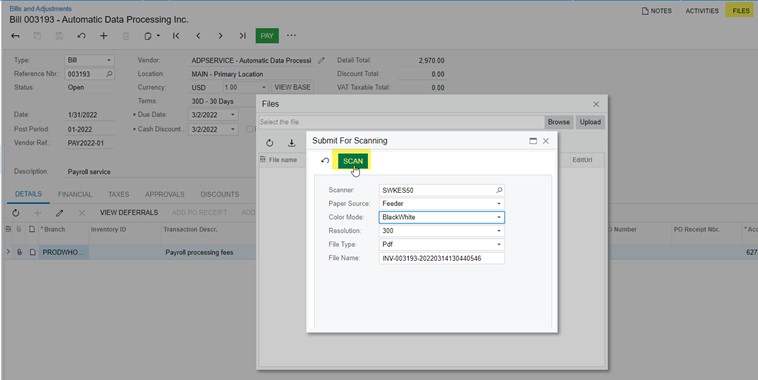Maximize the Submit For Scanning dialog
Image resolution: width=758 pixels, height=380 pixels.
click(533, 141)
